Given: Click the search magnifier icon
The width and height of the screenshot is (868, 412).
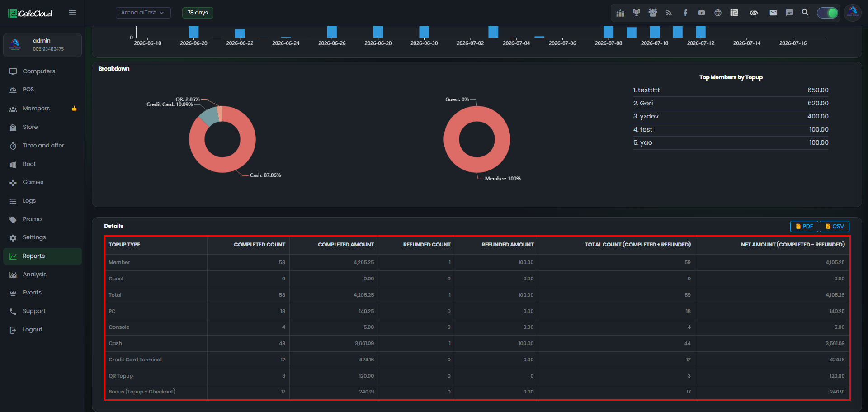Looking at the screenshot, I should click(x=805, y=13).
